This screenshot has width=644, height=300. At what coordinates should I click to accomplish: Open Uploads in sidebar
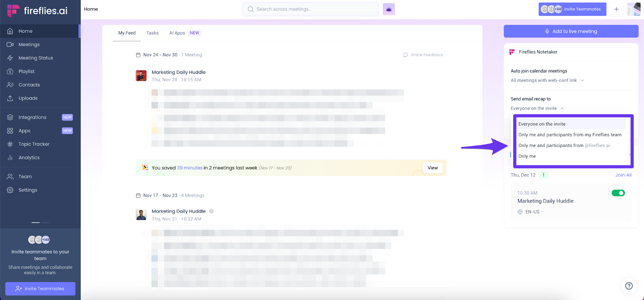tap(40, 98)
